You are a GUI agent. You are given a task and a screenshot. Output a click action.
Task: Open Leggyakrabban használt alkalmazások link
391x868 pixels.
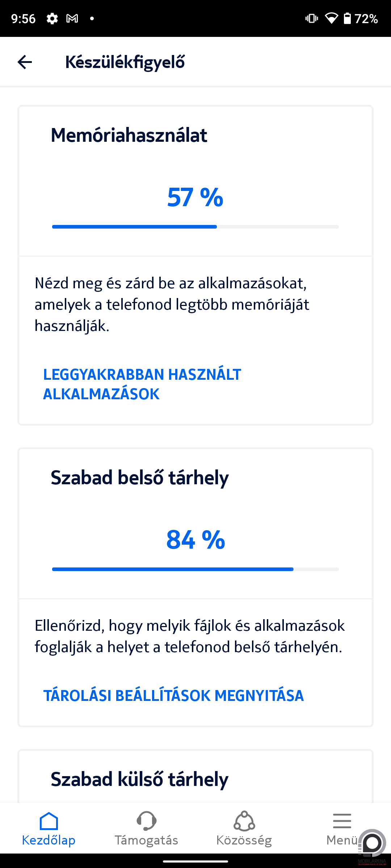click(142, 384)
